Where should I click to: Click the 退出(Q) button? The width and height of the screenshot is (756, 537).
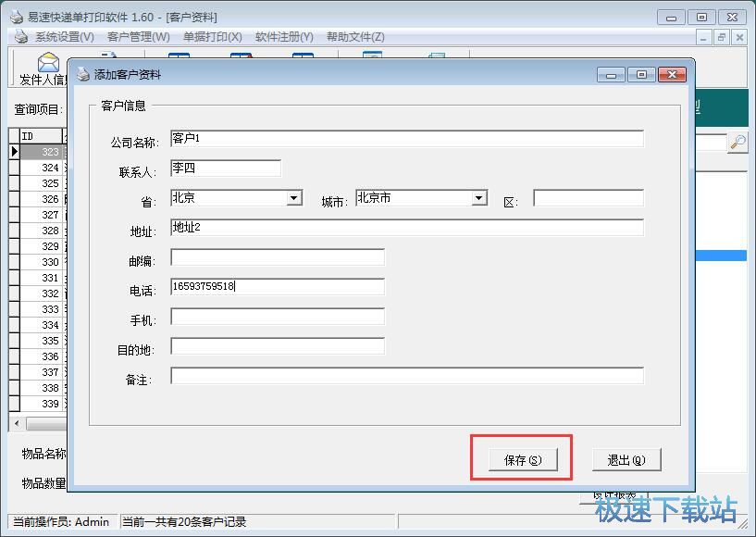(x=626, y=460)
